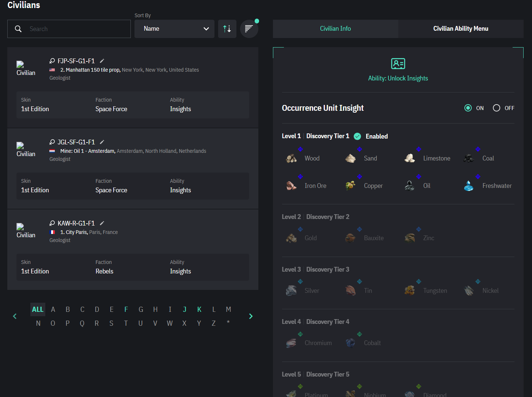Turn Occurrence Unit Insight ON
This screenshot has height=397, width=532.
pyautogui.click(x=468, y=108)
